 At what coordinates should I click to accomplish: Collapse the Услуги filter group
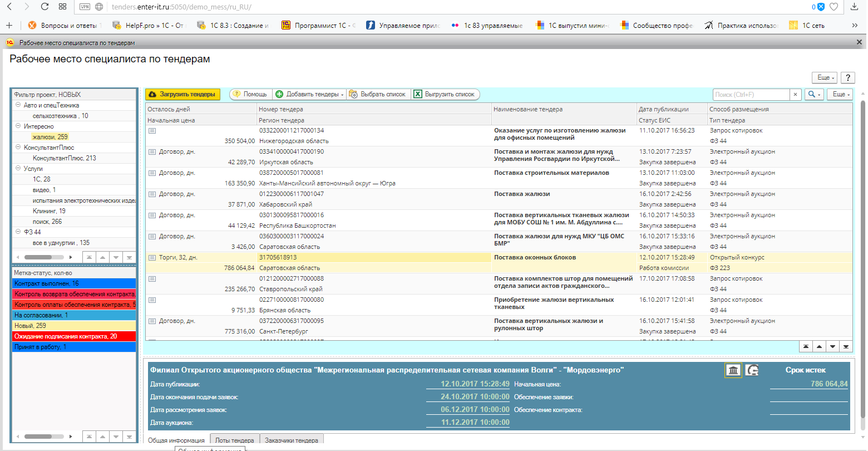pyautogui.click(x=18, y=169)
